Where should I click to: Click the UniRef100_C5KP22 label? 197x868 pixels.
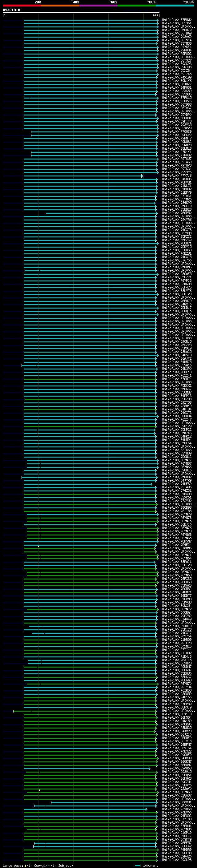click(177, 430)
